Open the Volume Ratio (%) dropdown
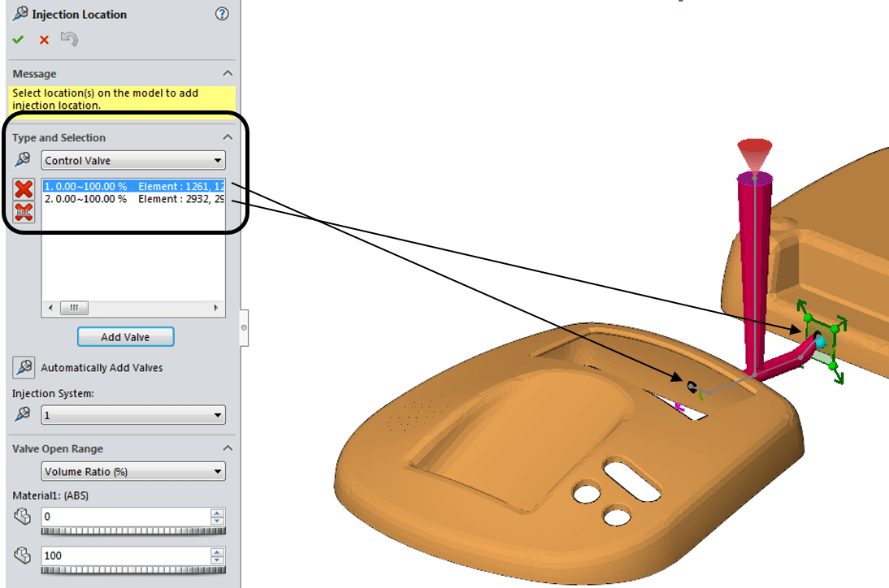Image resolution: width=889 pixels, height=588 pixels. click(x=133, y=471)
